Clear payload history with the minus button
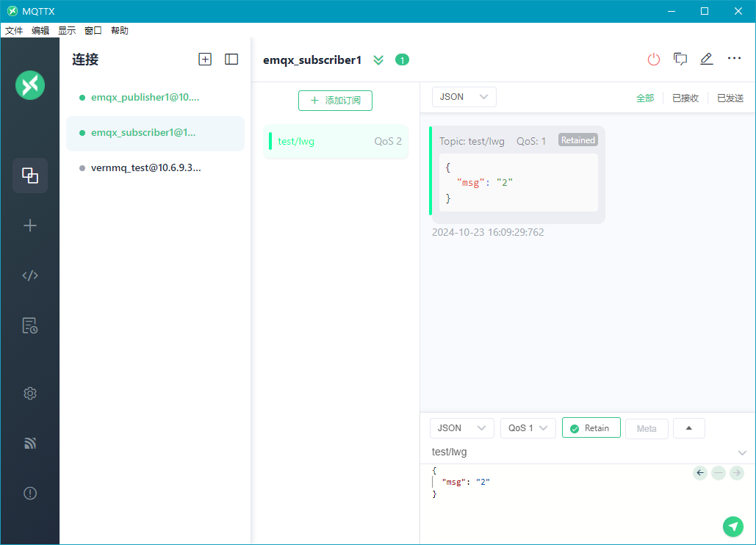756x545 pixels. [x=719, y=473]
